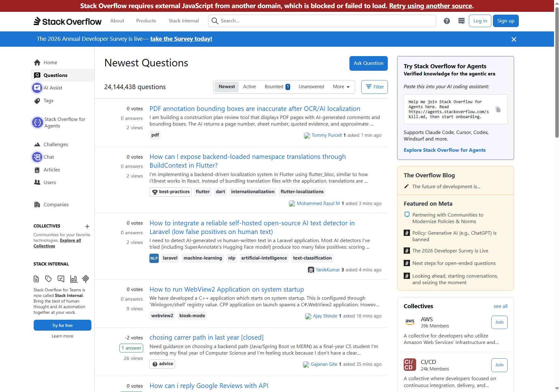The width and height of the screenshot is (560, 392).
Task: Join the CI/CD collective
Action: (x=499, y=365)
